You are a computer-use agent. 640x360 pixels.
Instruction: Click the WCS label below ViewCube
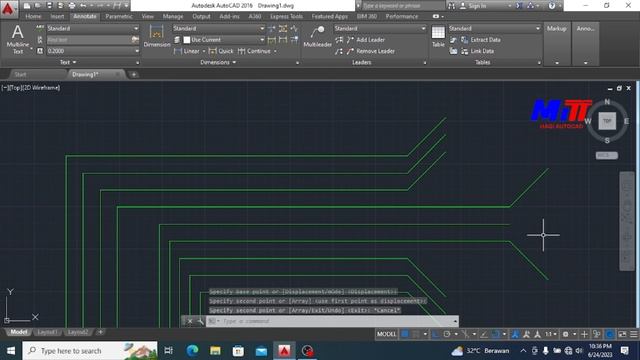[x=607, y=156]
